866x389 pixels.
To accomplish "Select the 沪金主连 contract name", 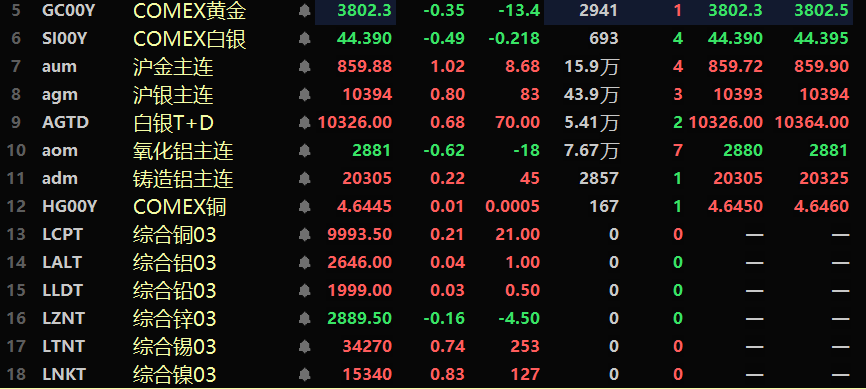I will [173, 67].
